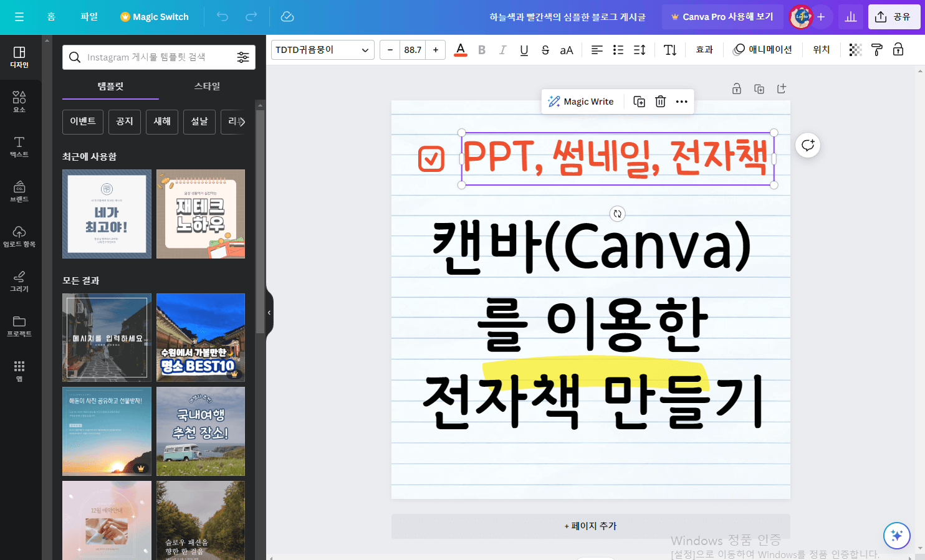
Task: Open the 파일 menu
Action: click(89, 17)
